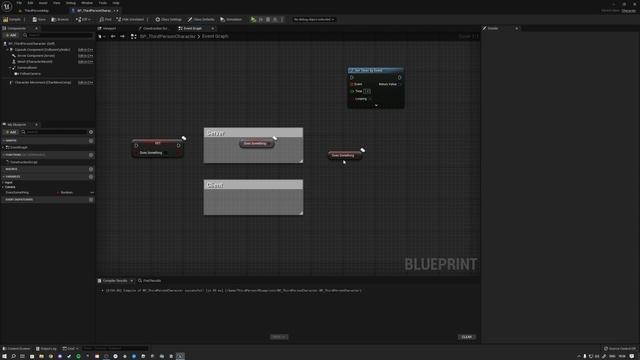
Task: Select the Event Graph tab
Action: coord(193,28)
